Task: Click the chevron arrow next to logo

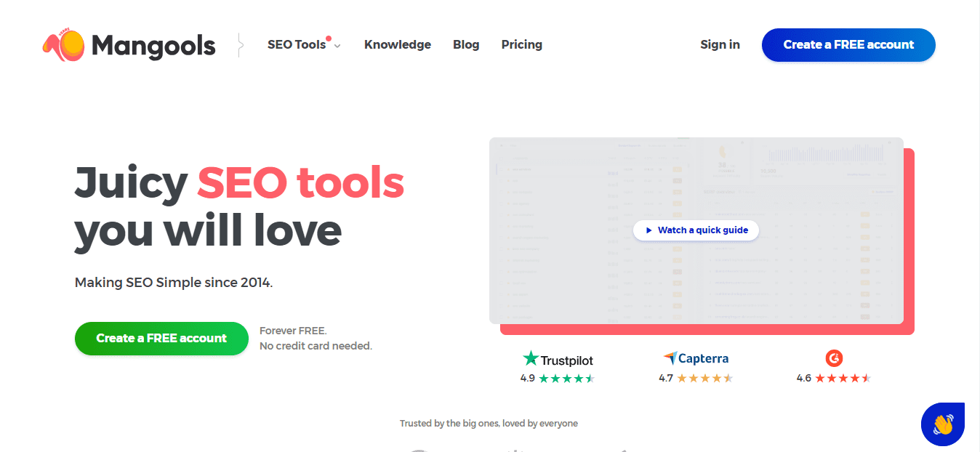Action: tap(241, 45)
